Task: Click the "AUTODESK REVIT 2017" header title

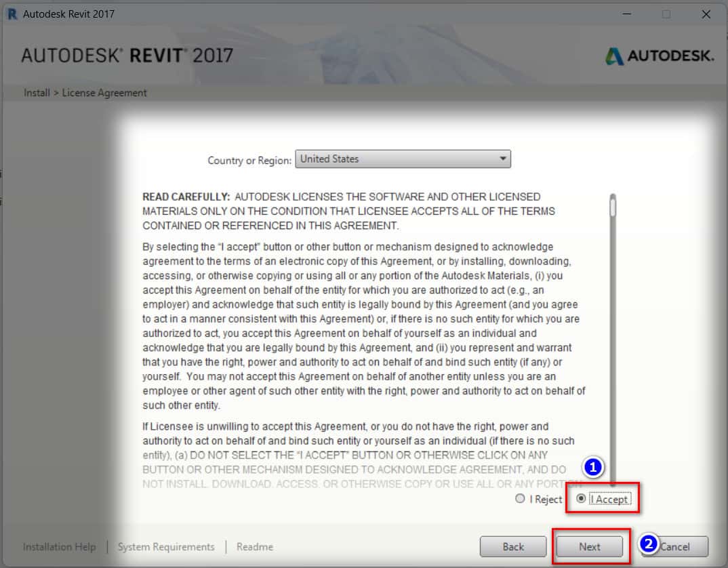Action: coord(127,56)
